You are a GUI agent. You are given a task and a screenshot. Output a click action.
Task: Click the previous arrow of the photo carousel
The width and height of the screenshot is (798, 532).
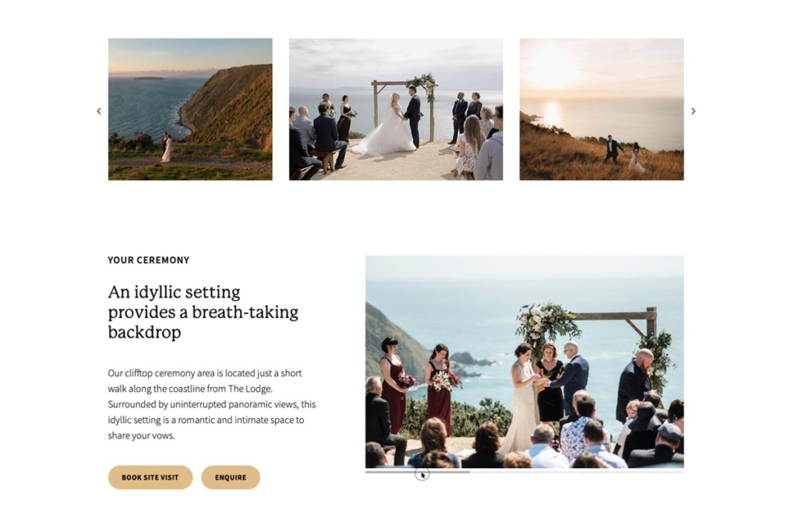[99, 111]
